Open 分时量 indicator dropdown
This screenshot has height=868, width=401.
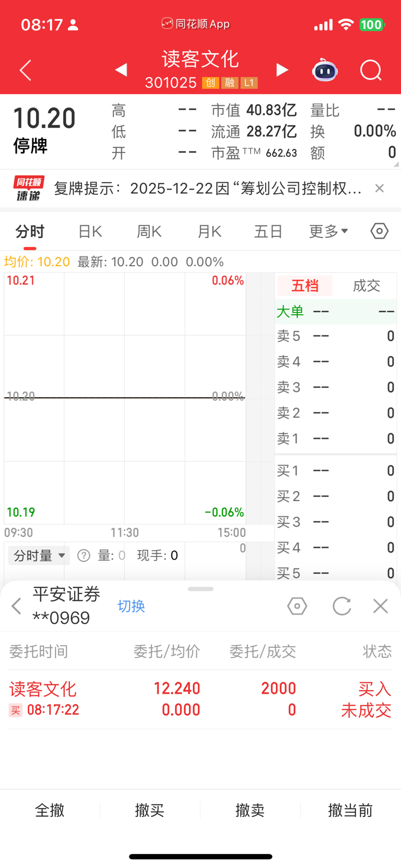pos(39,555)
